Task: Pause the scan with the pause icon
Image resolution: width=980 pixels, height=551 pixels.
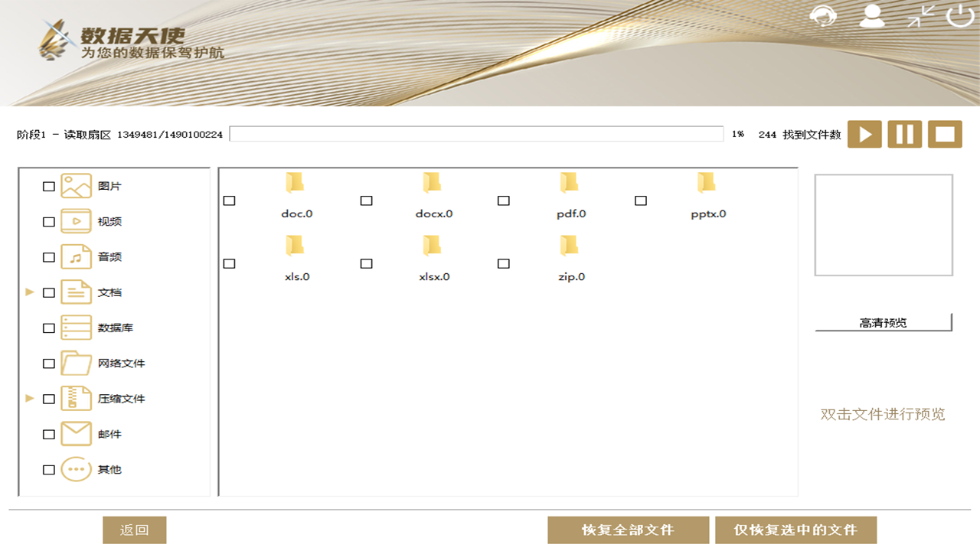Action: 905,134
